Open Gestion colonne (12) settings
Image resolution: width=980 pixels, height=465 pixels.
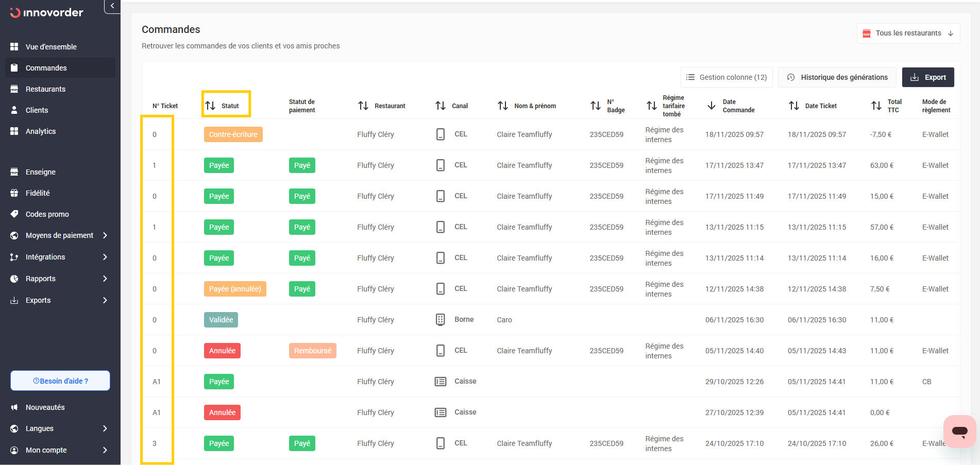point(726,77)
